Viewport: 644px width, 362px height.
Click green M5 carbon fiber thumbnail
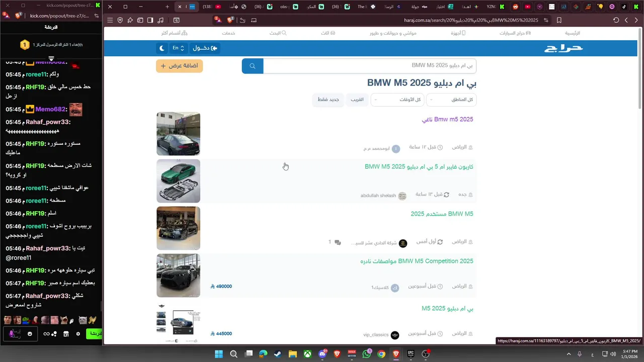178,181
